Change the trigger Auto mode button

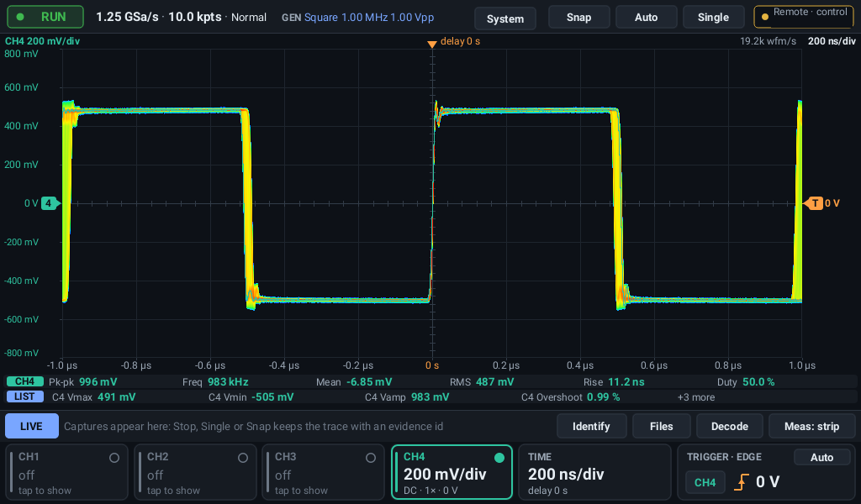(821, 458)
